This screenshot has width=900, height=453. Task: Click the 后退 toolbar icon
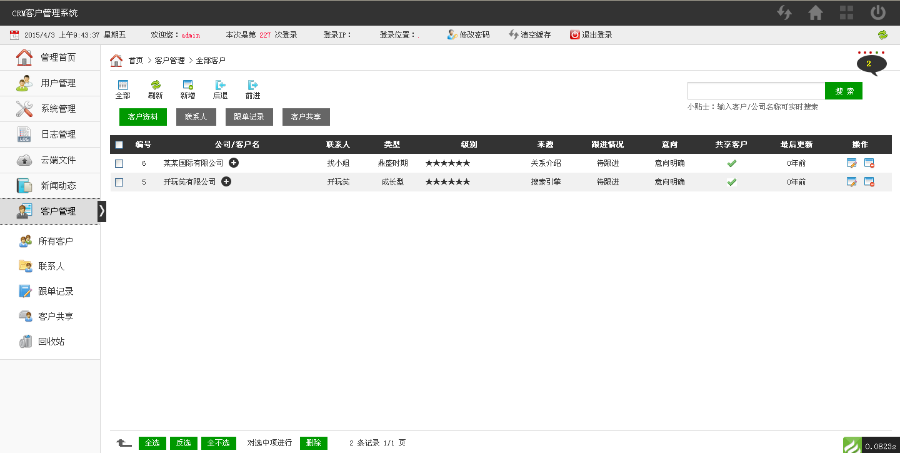tap(220, 90)
